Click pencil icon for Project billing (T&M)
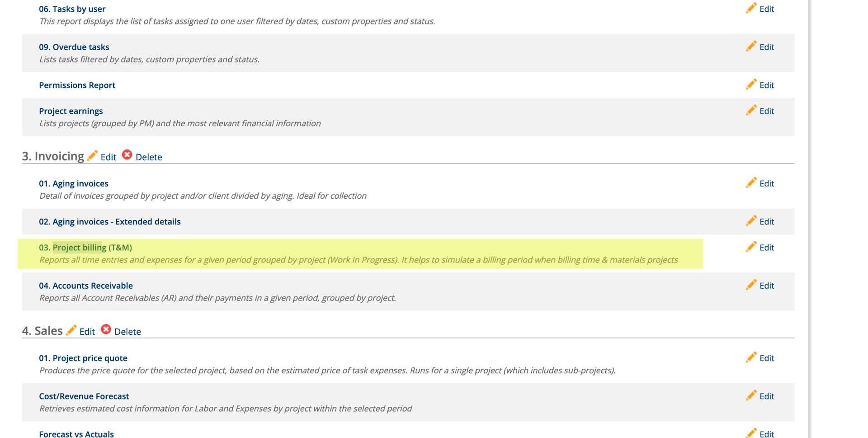 pyautogui.click(x=751, y=247)
